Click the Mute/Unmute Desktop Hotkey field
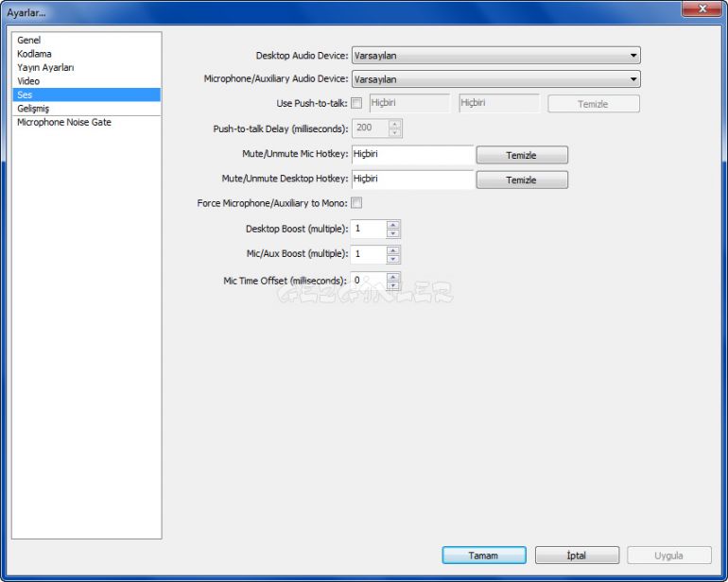This screenshot has height=582, width=728. (x=412, y=180)
